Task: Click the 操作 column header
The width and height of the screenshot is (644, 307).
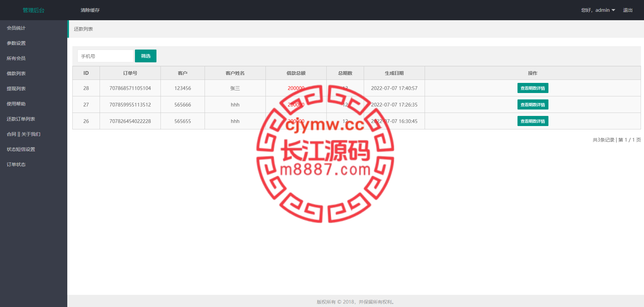Action: (x=533, y=73)
